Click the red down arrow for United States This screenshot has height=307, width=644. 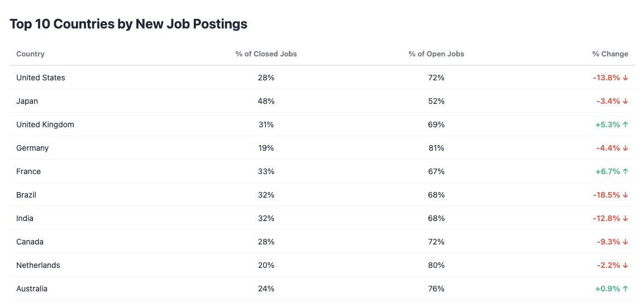point(626,78)
